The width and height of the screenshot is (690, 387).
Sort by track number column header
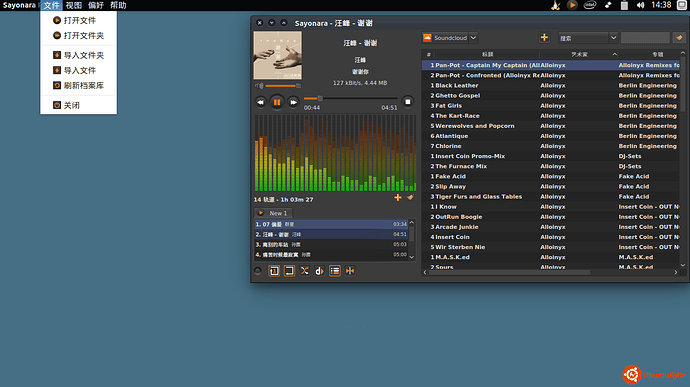coord(428,54)
